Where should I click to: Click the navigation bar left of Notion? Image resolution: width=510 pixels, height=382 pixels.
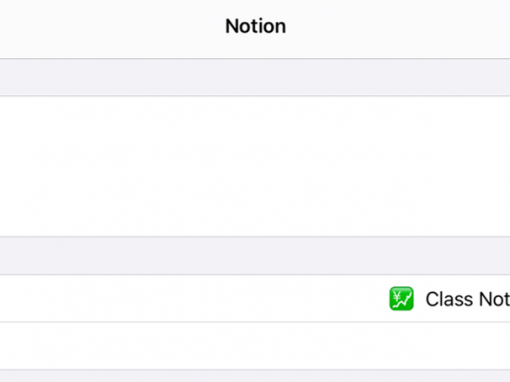[x=112, y=29]
